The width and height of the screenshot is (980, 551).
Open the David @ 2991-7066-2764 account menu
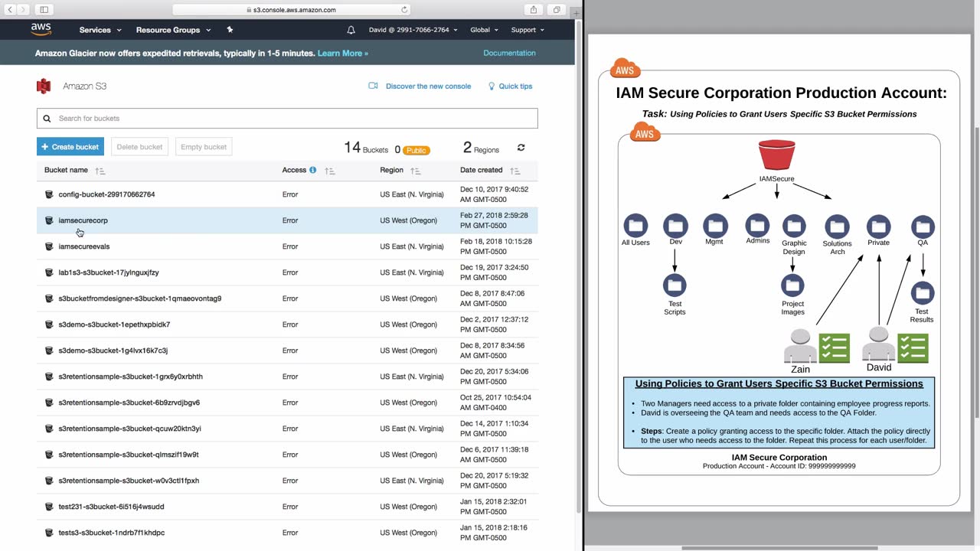[413, 30]
